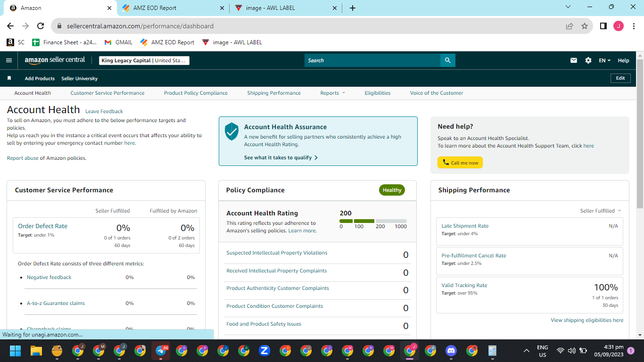Open the Help link in the header
Viewport: 644px width, 362px height.
[623, 60]
